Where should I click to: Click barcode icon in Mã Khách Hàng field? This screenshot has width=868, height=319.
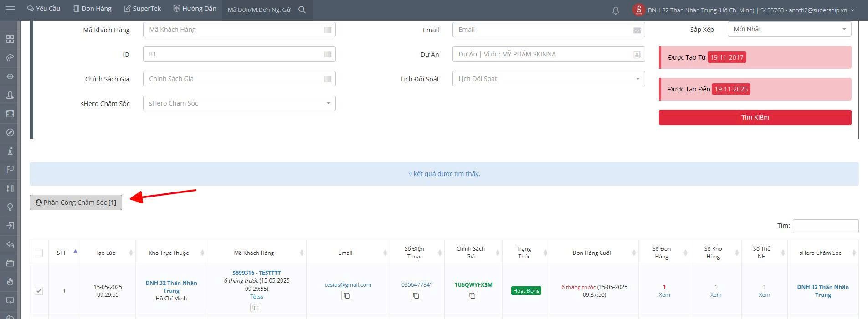(x=328, y=30)
